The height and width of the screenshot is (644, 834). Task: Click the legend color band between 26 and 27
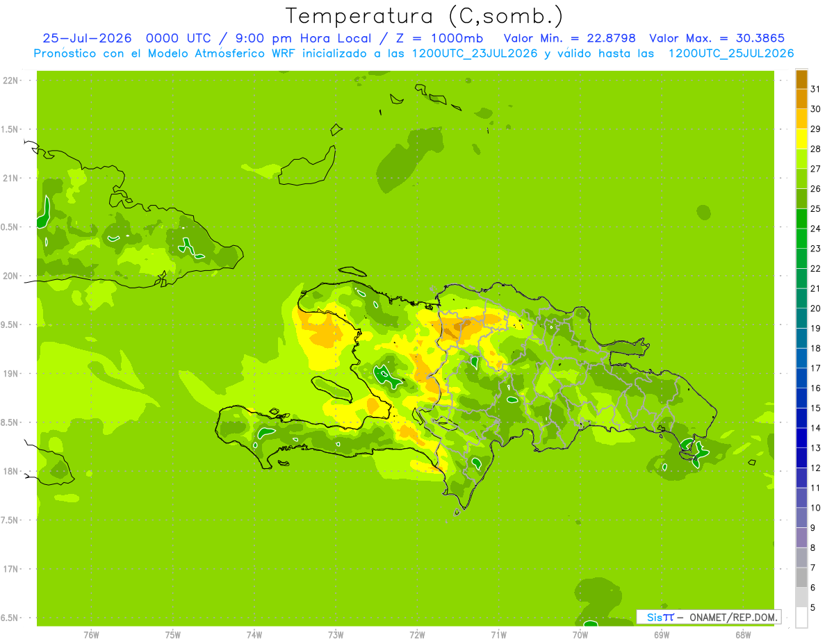(801, 179)
